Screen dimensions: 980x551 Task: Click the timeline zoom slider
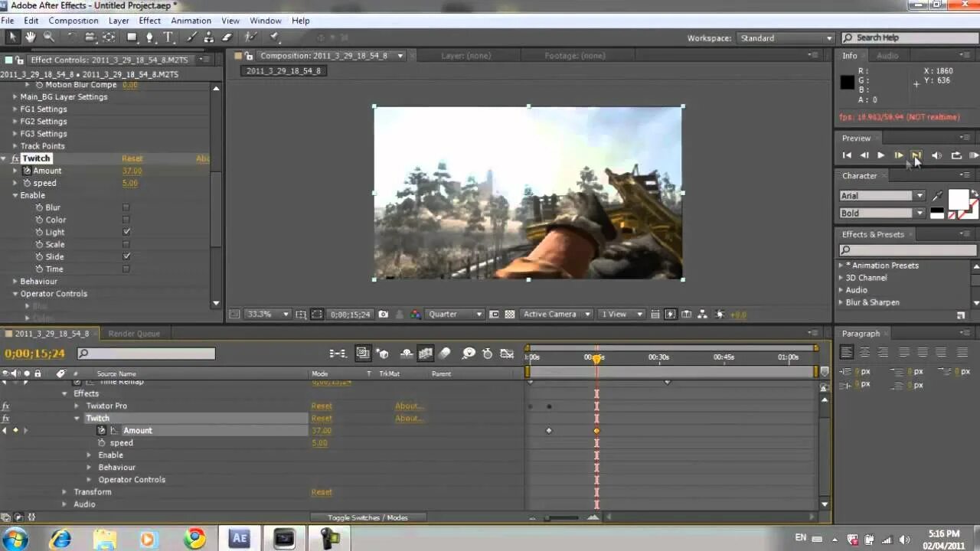[563, 518]
